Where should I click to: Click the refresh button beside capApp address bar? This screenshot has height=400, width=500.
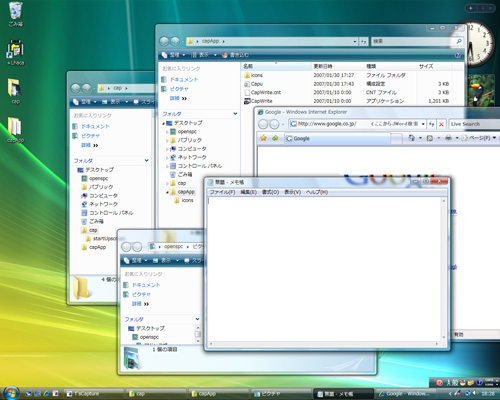click(363, 41)
